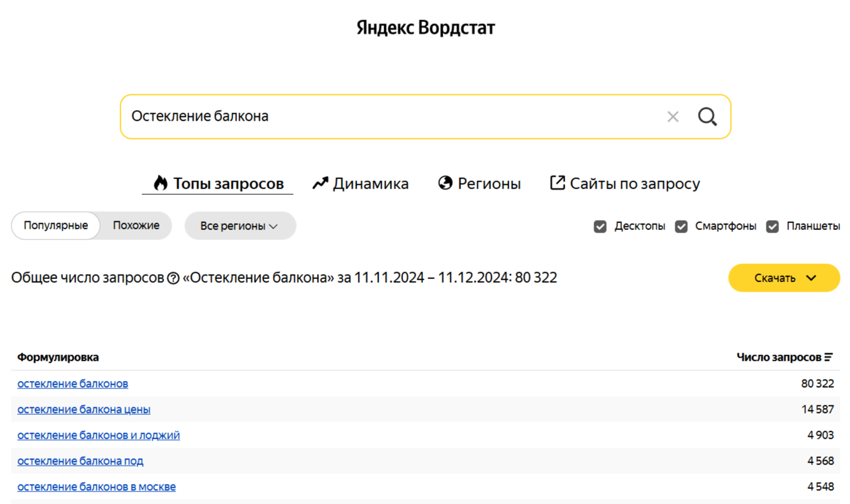Viewport: 850px width, 504px height.
Task: Switch to the Динамика tab
Action: click(x=361, y=184)
